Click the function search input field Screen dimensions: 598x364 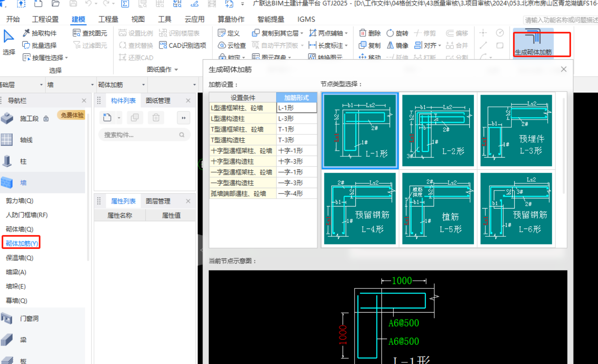coord(560,20)
